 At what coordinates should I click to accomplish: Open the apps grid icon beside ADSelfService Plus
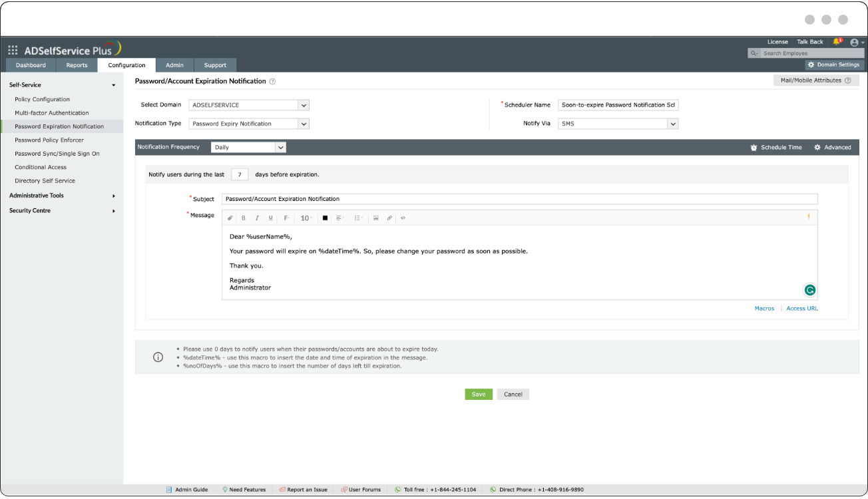[13, 50]
